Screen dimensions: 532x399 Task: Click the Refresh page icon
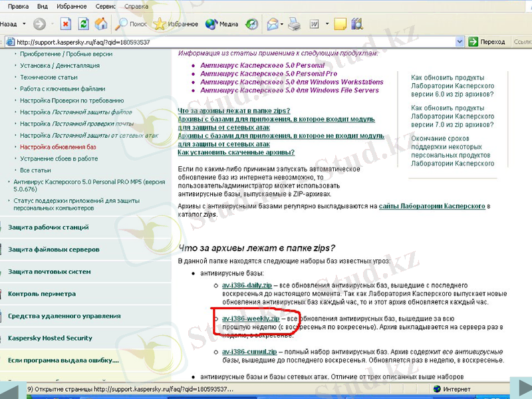click(84, 24)
